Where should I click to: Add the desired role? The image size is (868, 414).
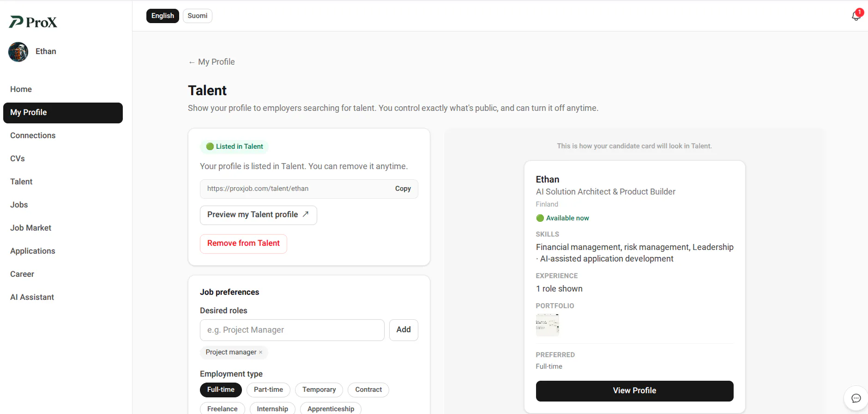(404, 330)
